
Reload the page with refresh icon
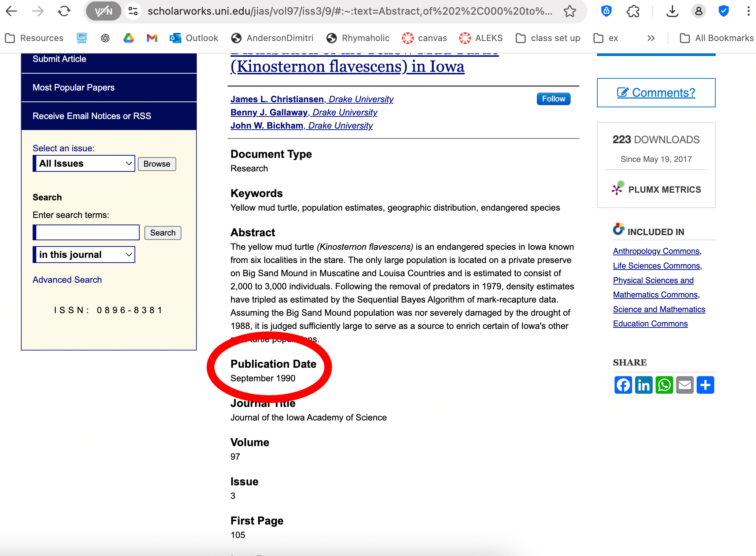[x=64, y=11]
